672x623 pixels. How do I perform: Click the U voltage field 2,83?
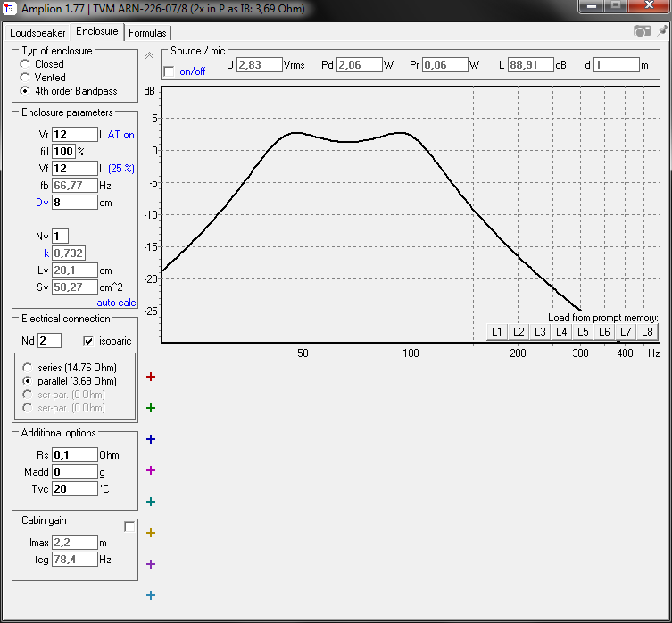(x=260, y=65)
